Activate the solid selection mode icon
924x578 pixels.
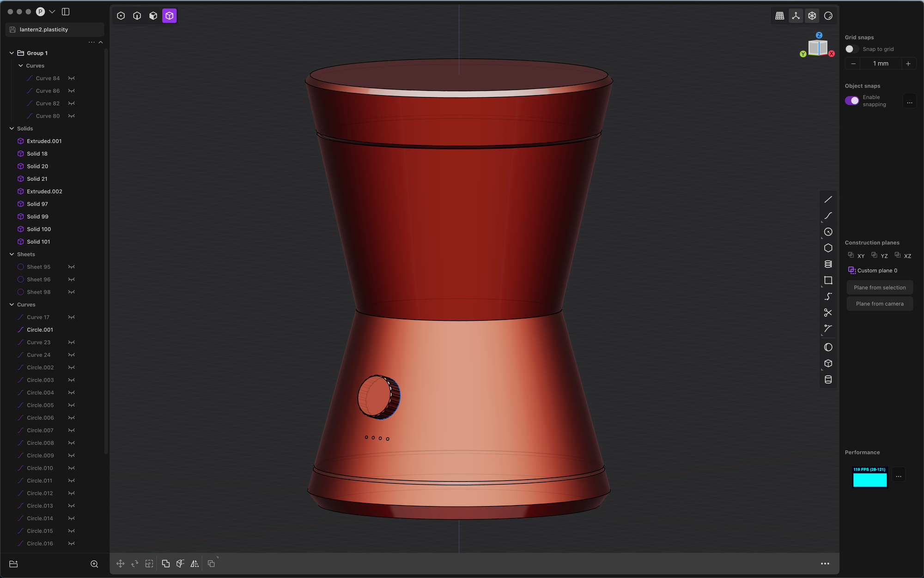coord(170,16)
